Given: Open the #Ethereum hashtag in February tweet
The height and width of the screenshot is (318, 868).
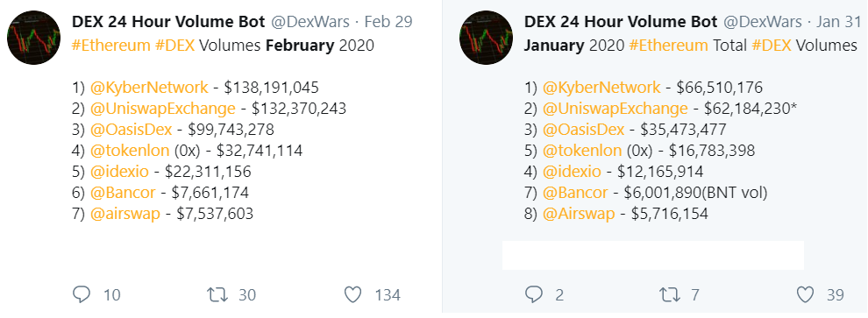Looking at the screenshot, I should click(111, 46).
